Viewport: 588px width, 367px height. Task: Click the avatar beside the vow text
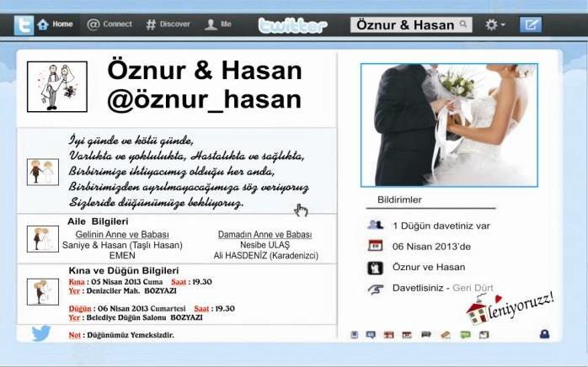[x=43, y=172]
